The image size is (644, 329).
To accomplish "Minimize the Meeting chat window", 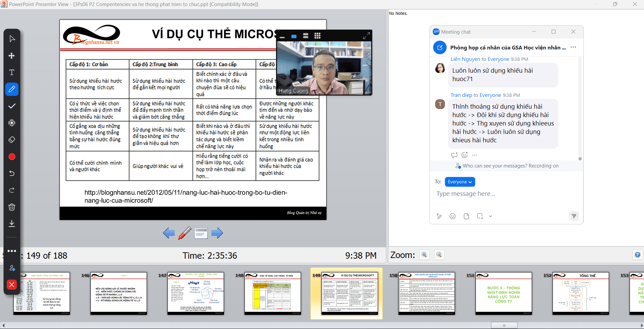I will pos(534,32).
